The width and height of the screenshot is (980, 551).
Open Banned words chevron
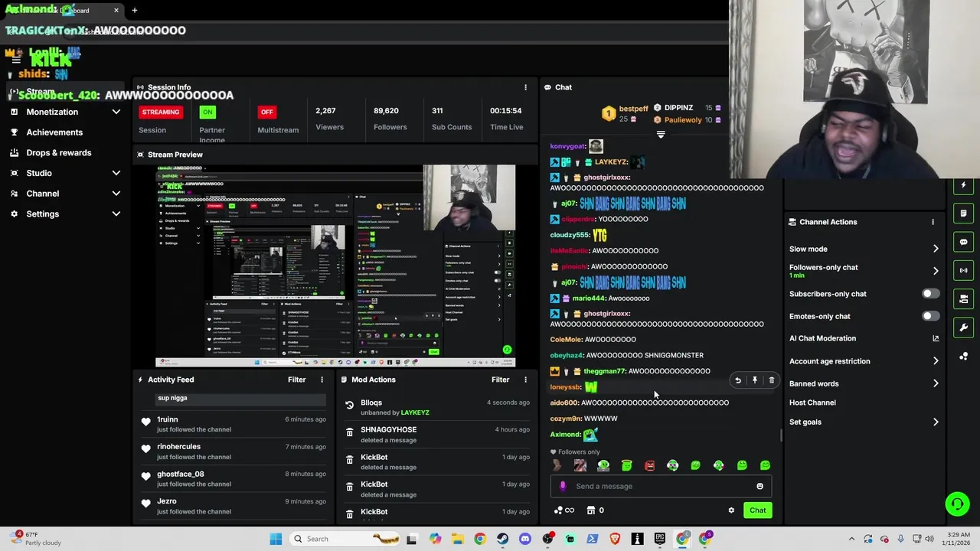coord(936,383)
